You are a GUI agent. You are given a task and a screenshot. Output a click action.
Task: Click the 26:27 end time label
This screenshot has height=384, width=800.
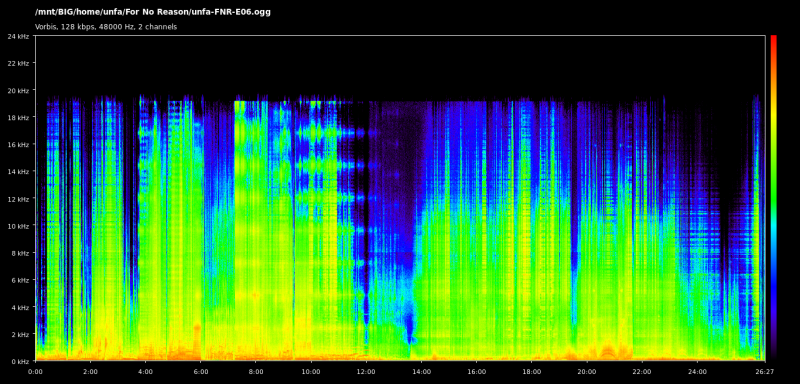point(764,372)
